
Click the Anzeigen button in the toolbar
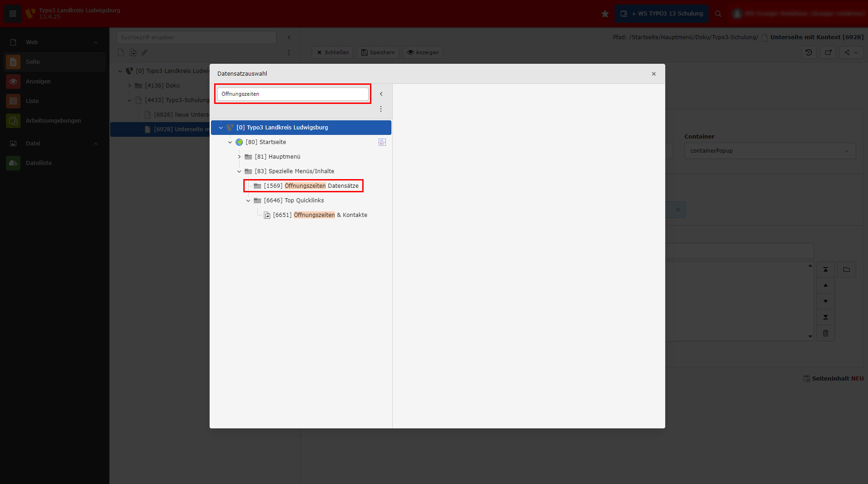point(422,52)
